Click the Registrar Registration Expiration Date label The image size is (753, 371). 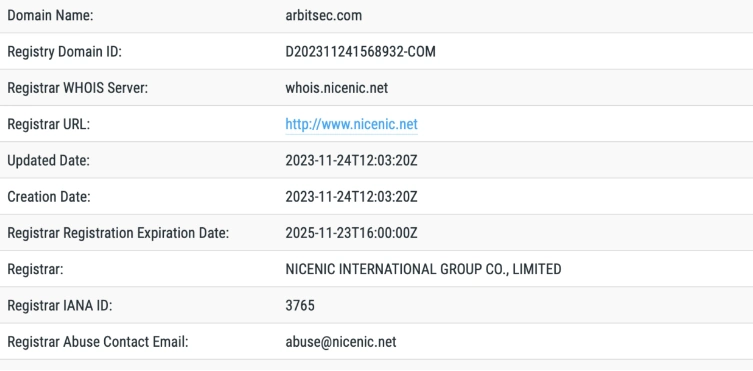tap(118, 233)
